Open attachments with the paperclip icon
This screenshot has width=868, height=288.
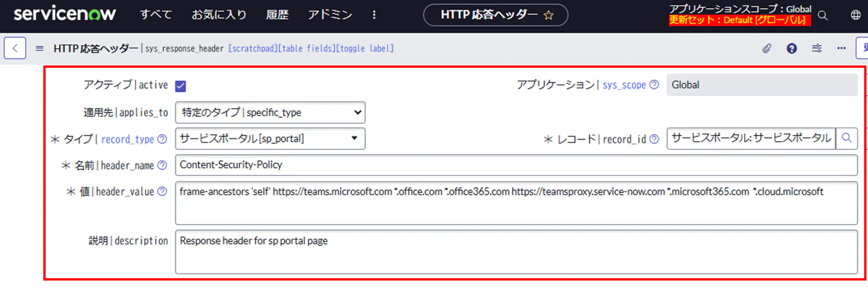pos(767,48)
